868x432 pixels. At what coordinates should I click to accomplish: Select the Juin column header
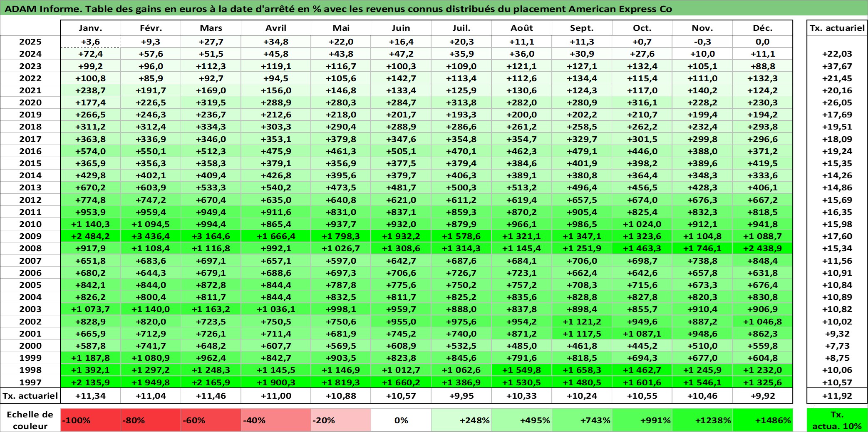pyautogui.click(x=401, y=28)
